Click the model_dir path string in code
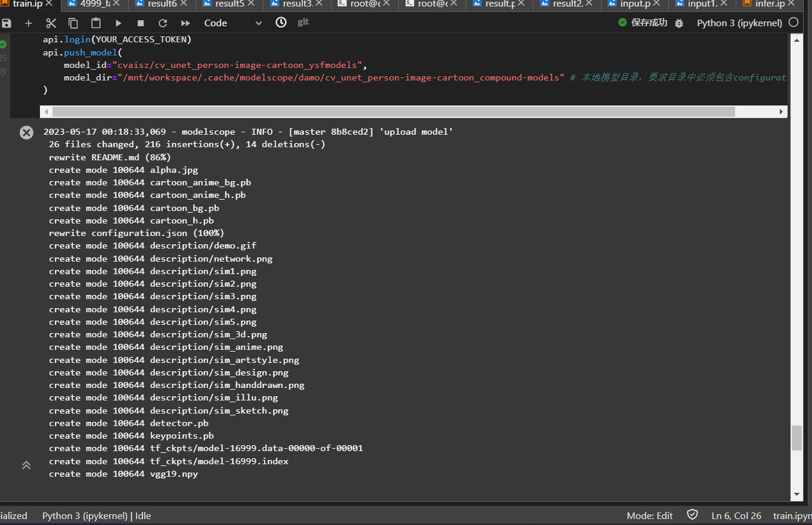 tap(340, 77)
